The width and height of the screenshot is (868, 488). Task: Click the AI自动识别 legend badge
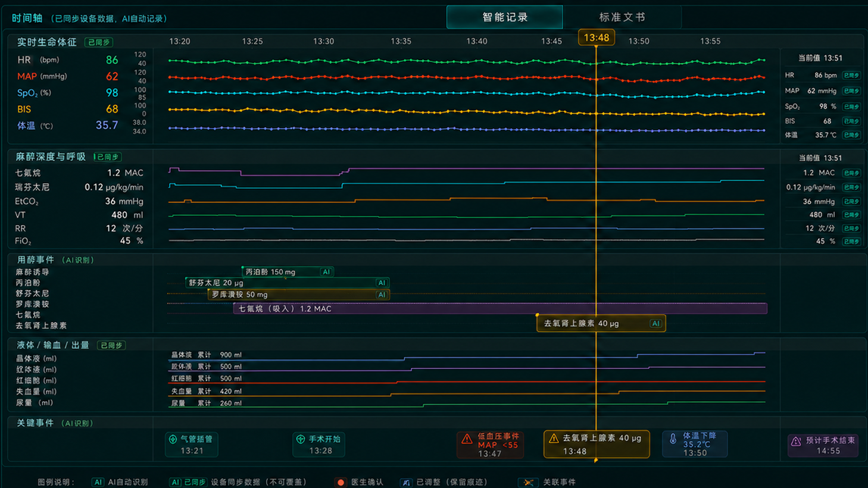point(98,482)
